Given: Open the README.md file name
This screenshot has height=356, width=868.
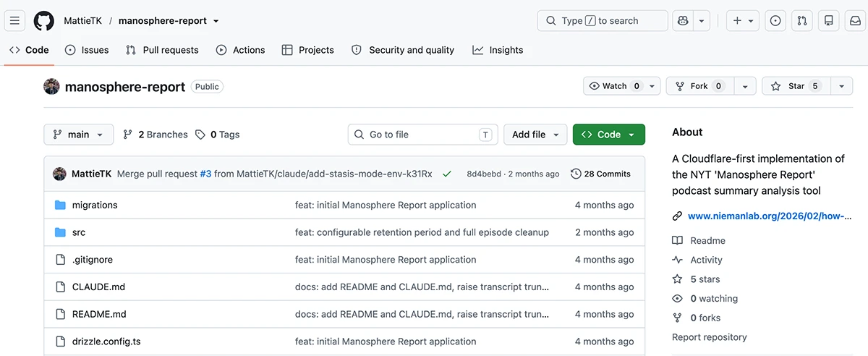Looking at the screenshot, I should [99, 314].
